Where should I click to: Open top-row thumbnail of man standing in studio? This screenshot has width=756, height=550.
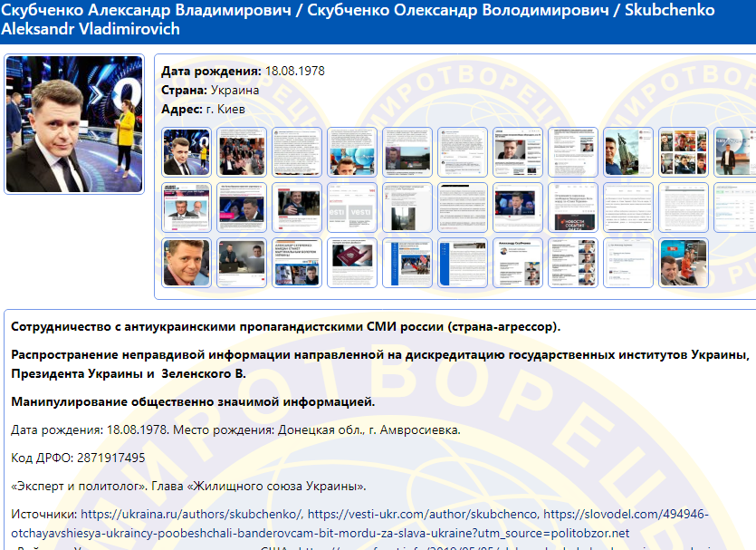[x=735, y=152]
